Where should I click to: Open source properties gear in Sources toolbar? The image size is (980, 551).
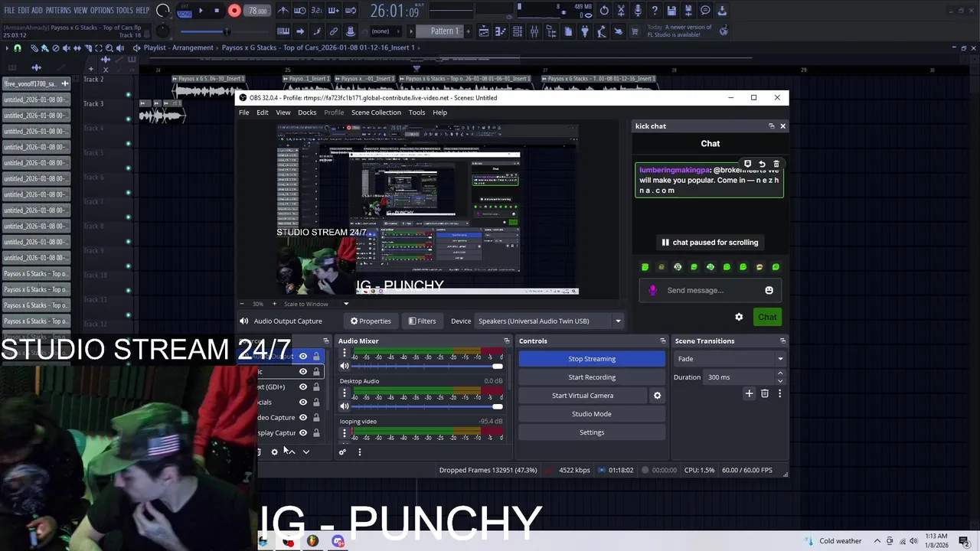point(274,452)
